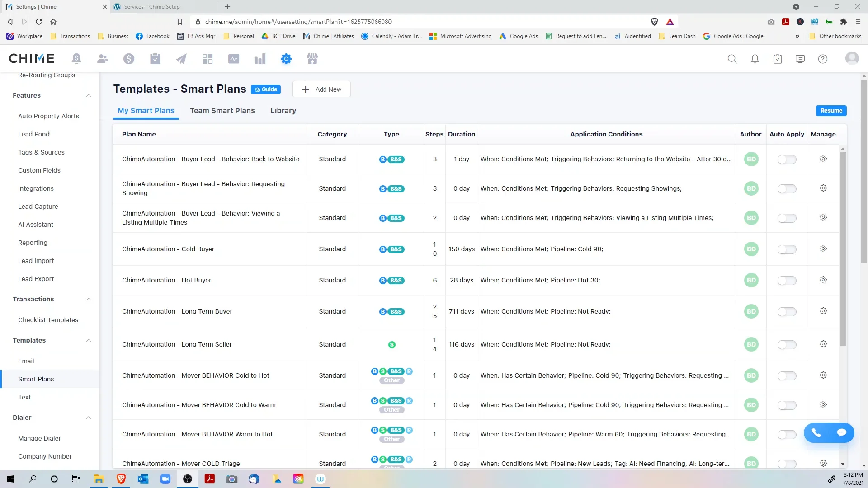Open the Library tab

[x=283, y=110]
